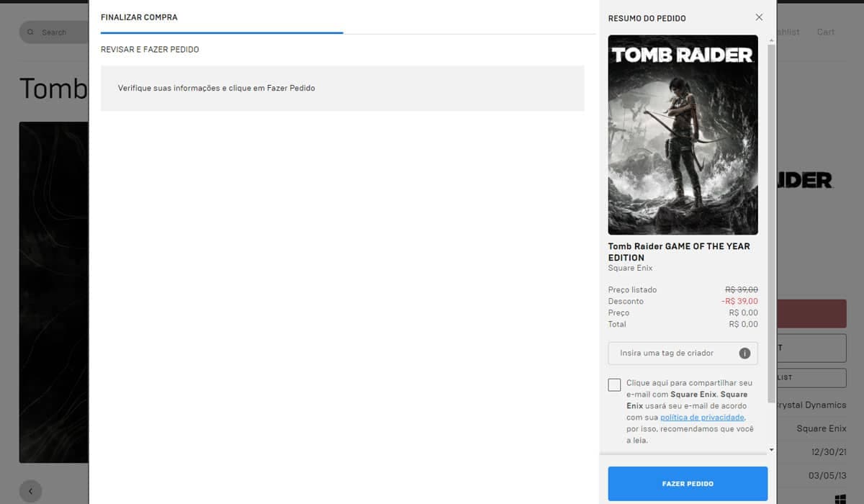The width and height of the screenshot is (864, 504).
Task: Open the política de privacidade link
Action: click(703, 418)
